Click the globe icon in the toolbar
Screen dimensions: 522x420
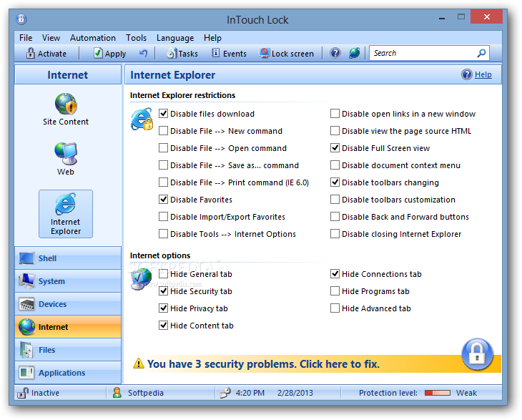[x=355, y=53]
